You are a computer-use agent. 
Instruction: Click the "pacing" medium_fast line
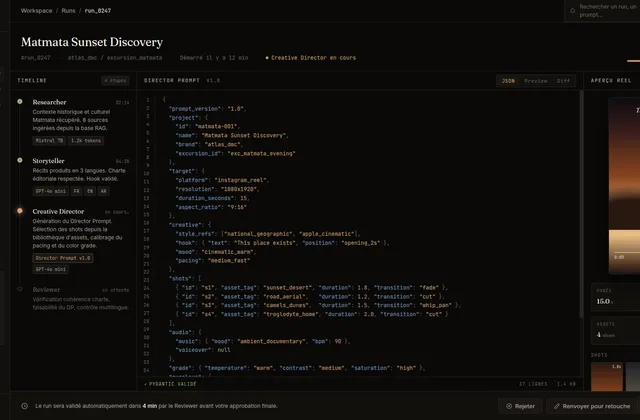click(x=213, y=260)
